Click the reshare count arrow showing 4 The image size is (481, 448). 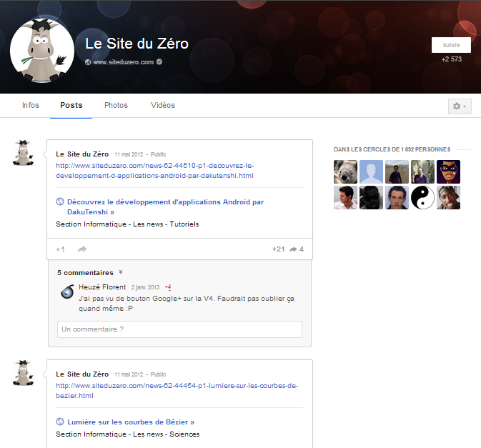click(297, 249)
